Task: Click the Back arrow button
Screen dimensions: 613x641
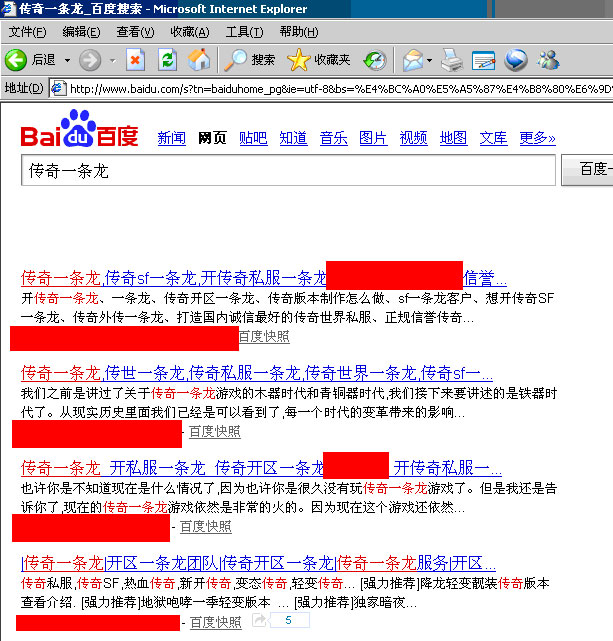Action: click(x=16, y=60)
